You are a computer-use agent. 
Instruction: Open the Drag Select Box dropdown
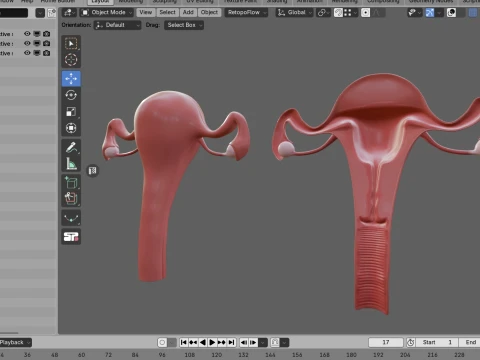pos(184,25)
